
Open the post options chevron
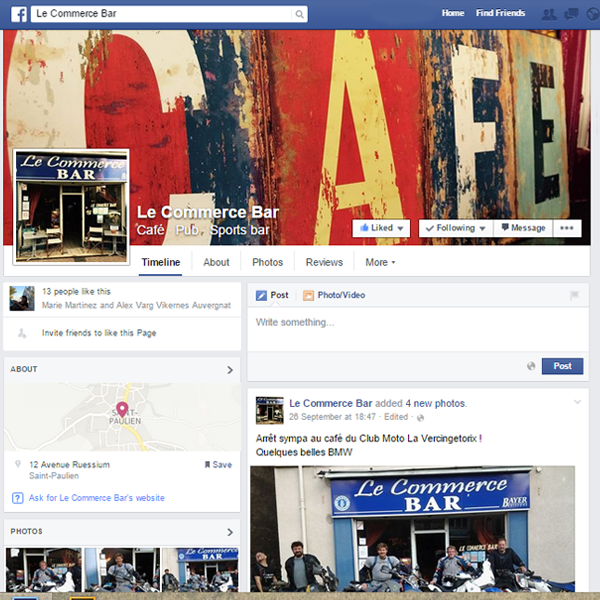pyautogui.click(x=577, y=402)
